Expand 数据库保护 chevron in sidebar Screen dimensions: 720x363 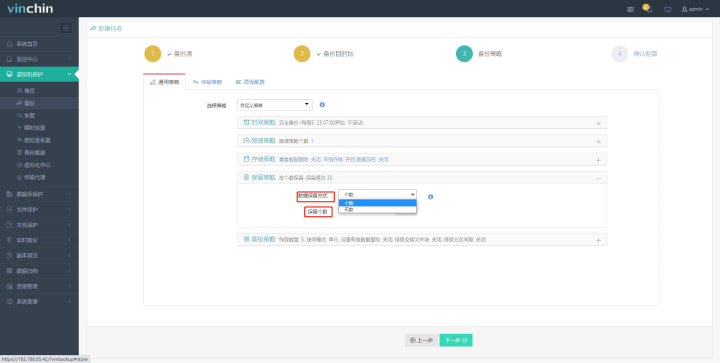tap(69, 194)
